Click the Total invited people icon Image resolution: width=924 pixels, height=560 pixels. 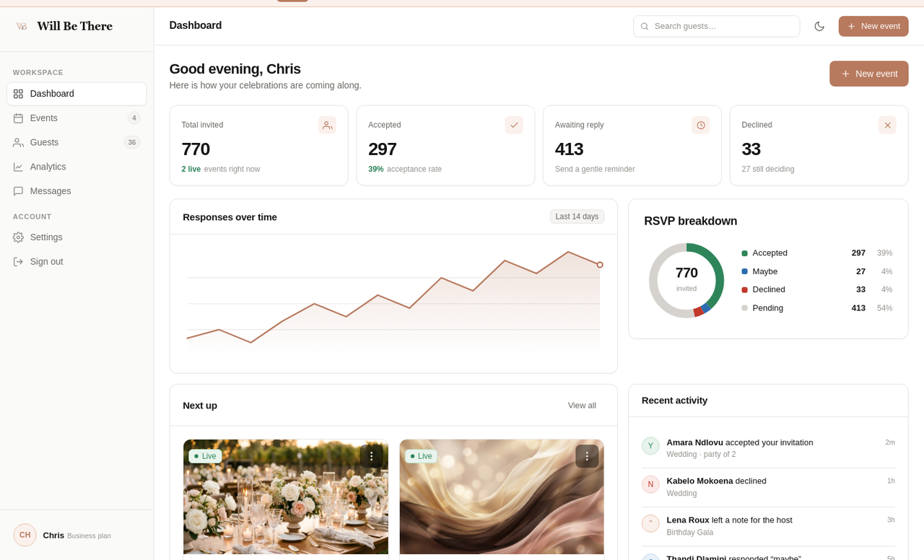pos(327,125)
